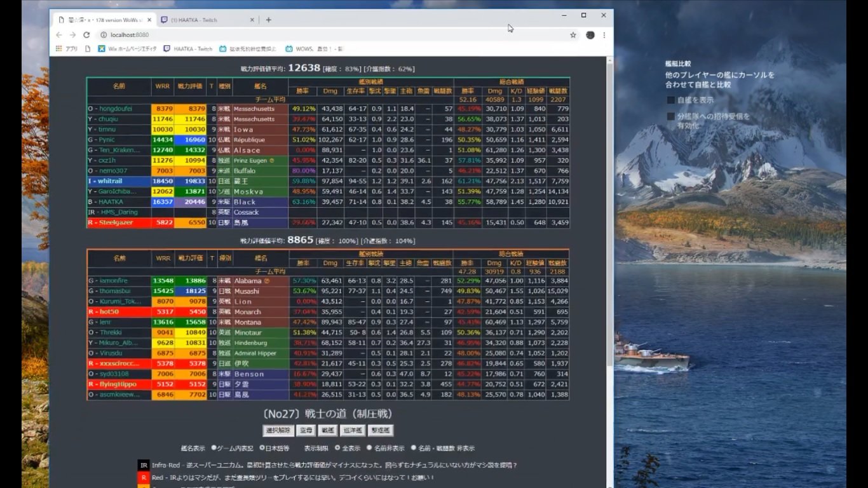This screenshot has width=868, height=488.
Task: Open the blank page bookmark icon
Action: (x=88, y=48)
